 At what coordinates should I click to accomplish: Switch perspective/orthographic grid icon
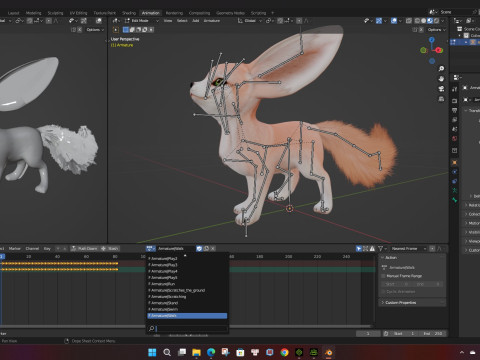click(441, 99)
